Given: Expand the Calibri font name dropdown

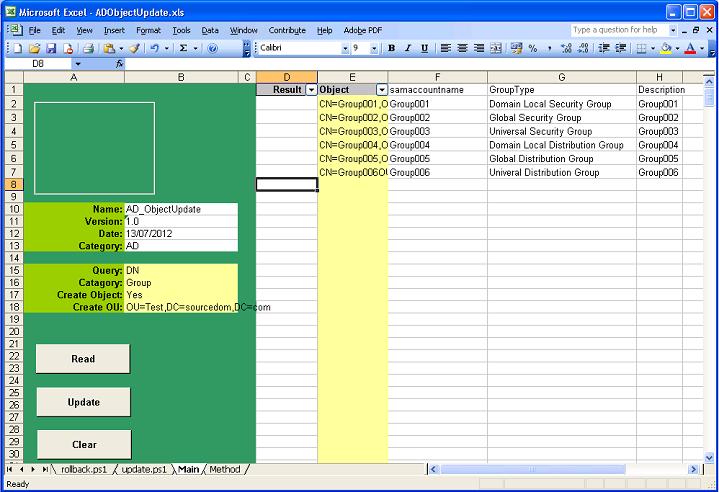Looking at the screenshot, I should (345, 48).
